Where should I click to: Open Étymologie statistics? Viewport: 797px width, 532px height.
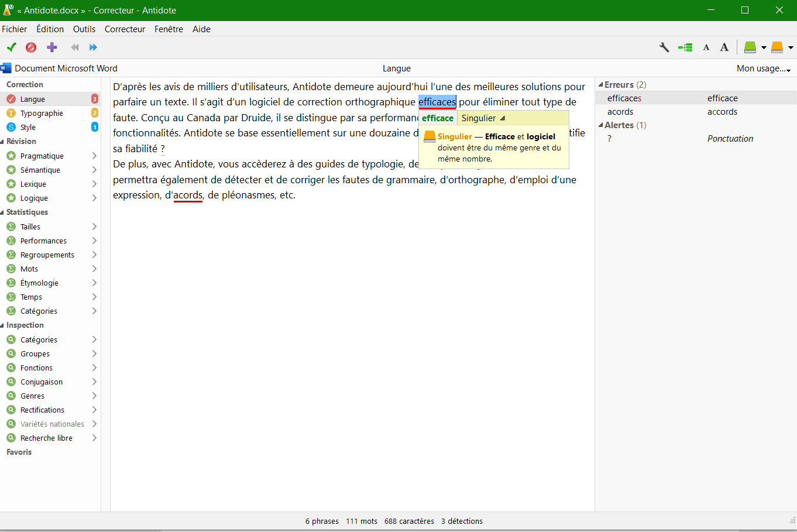51,283
